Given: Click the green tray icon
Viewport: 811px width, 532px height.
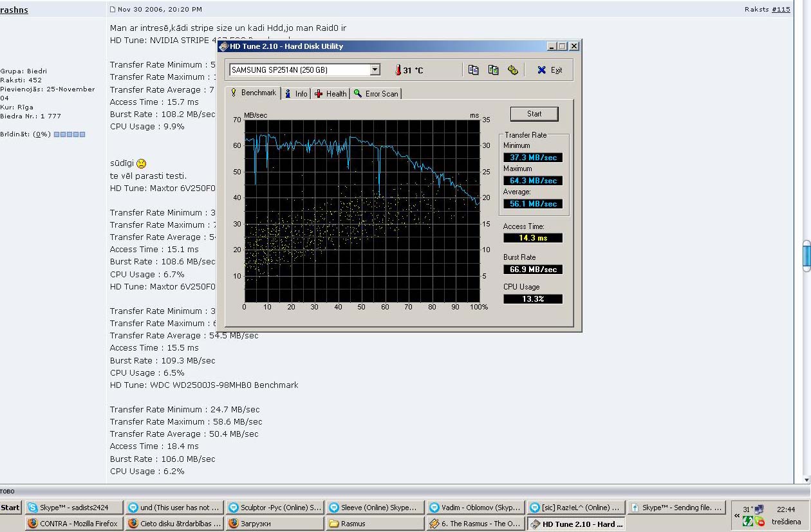Looking at the screenshot, I should [x=749, y=520].
